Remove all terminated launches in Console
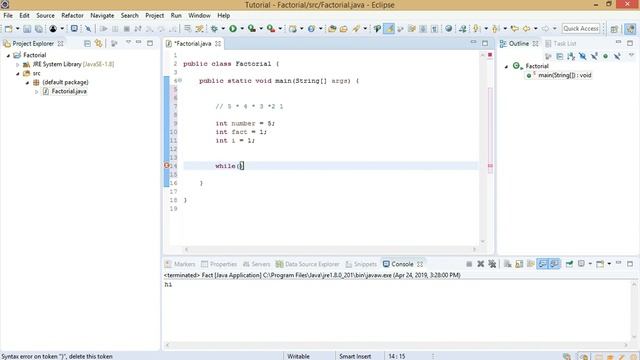Screen dimensions: 640x360 coord(492,264)
